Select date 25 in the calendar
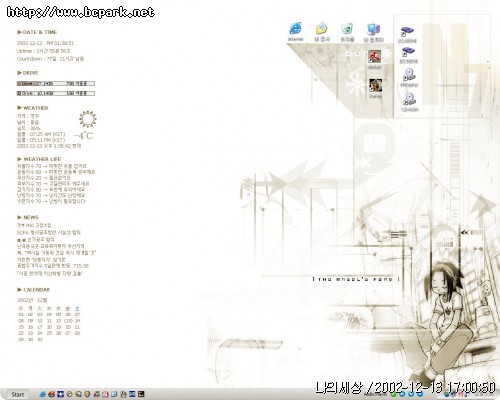500x400 pixels. coord(49,333)
